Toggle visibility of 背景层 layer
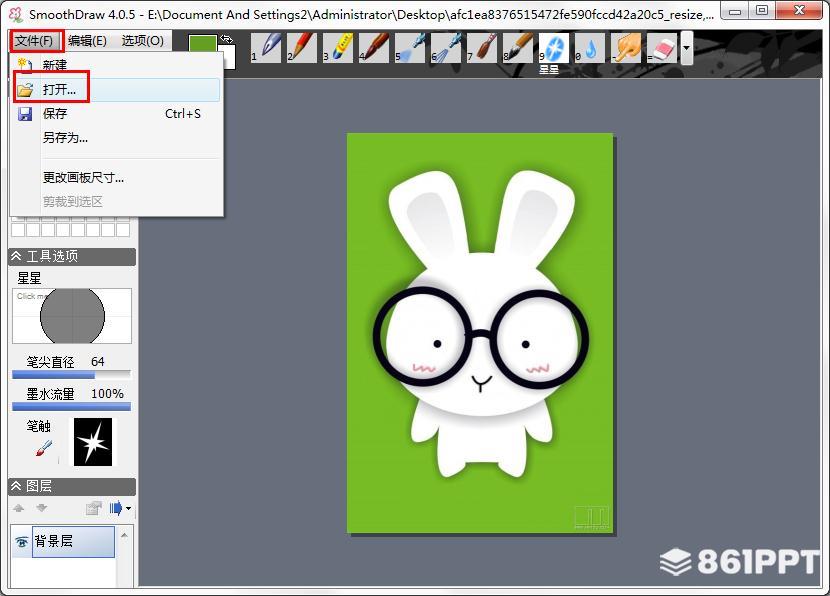 tap(22, 541)
